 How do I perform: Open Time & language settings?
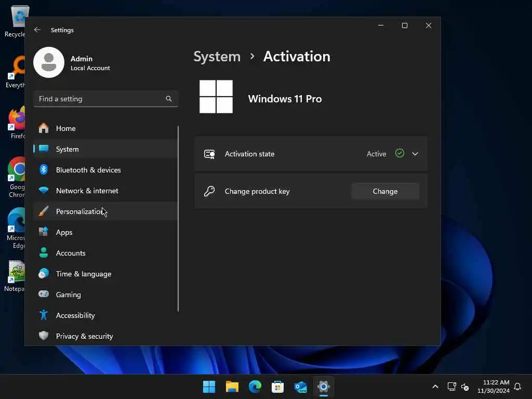point(105,273)
